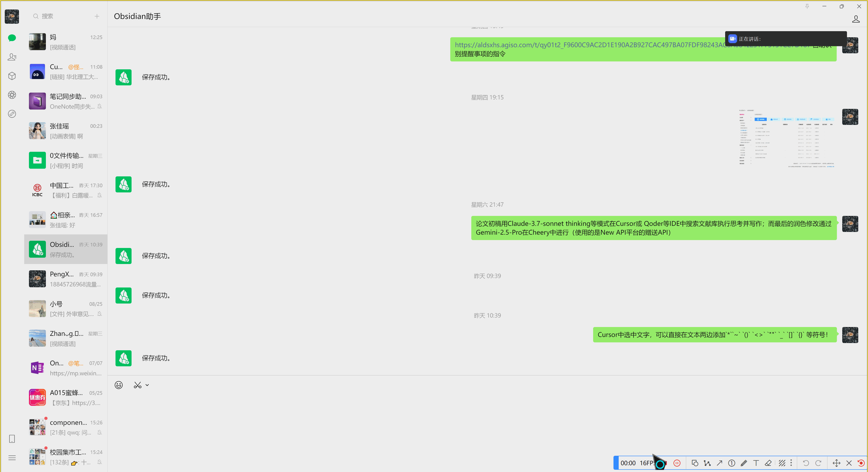
Task: Select the pencil drawing tool
Action: [x=744, y=463]
